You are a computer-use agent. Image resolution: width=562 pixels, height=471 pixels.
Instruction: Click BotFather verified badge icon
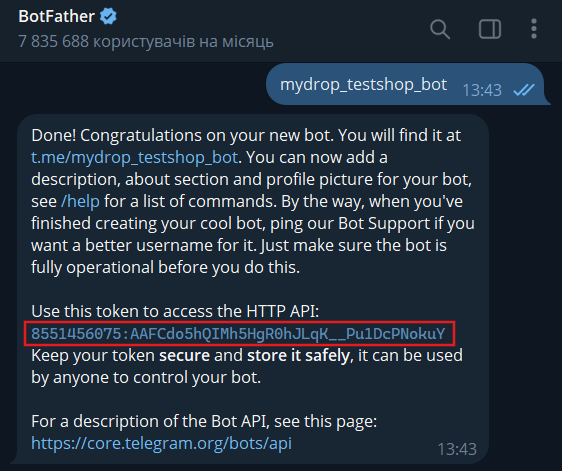tap(108, 16)
